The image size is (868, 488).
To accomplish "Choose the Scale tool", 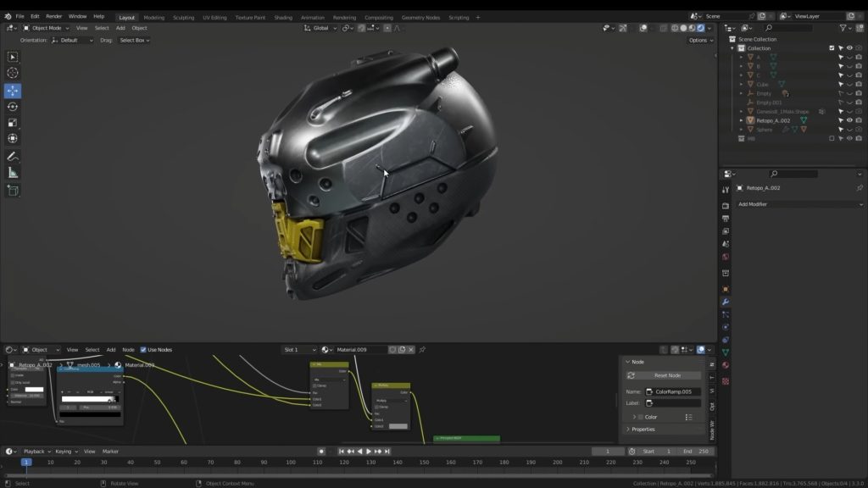I will click(13, 123).
